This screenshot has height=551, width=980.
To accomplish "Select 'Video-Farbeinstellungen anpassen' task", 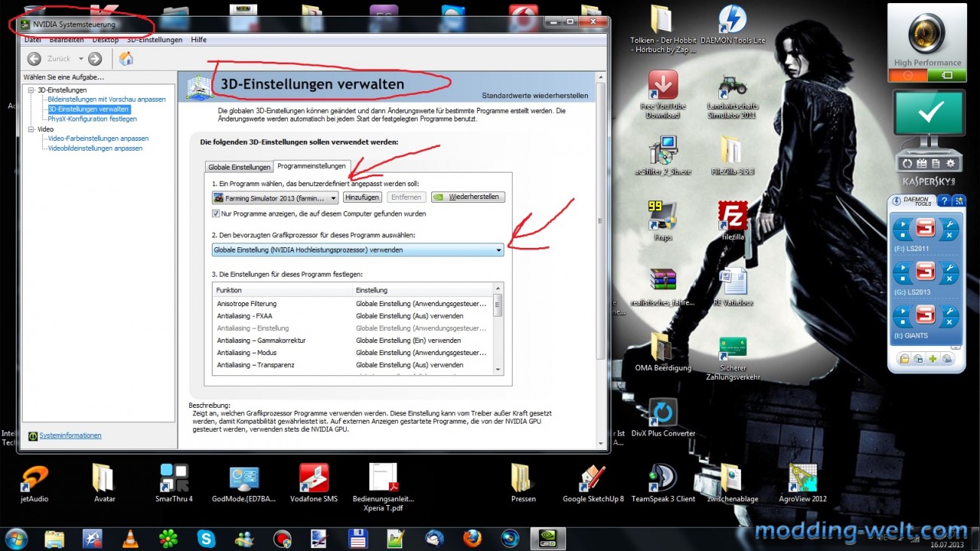I will click(98, 139).
